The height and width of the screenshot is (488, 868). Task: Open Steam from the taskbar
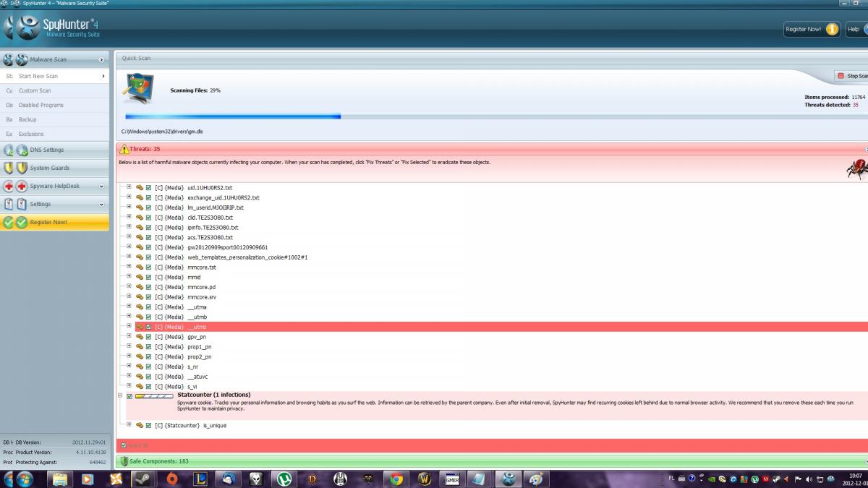[x=143, y=478]
